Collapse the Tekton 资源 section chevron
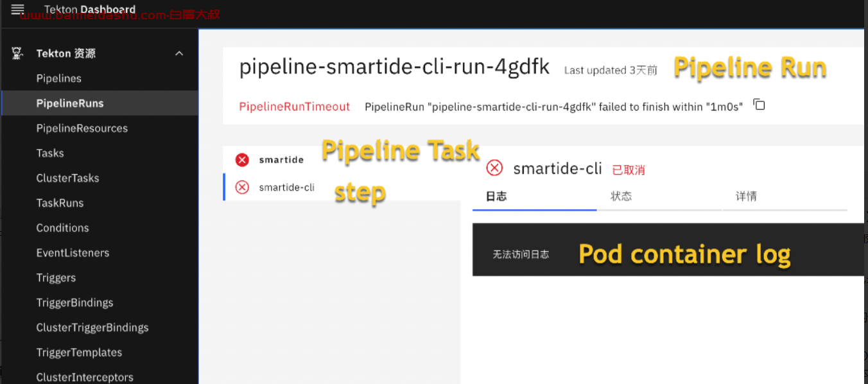Image resolution: width=868 pixels, height=384 pixels. coord(179,53)
